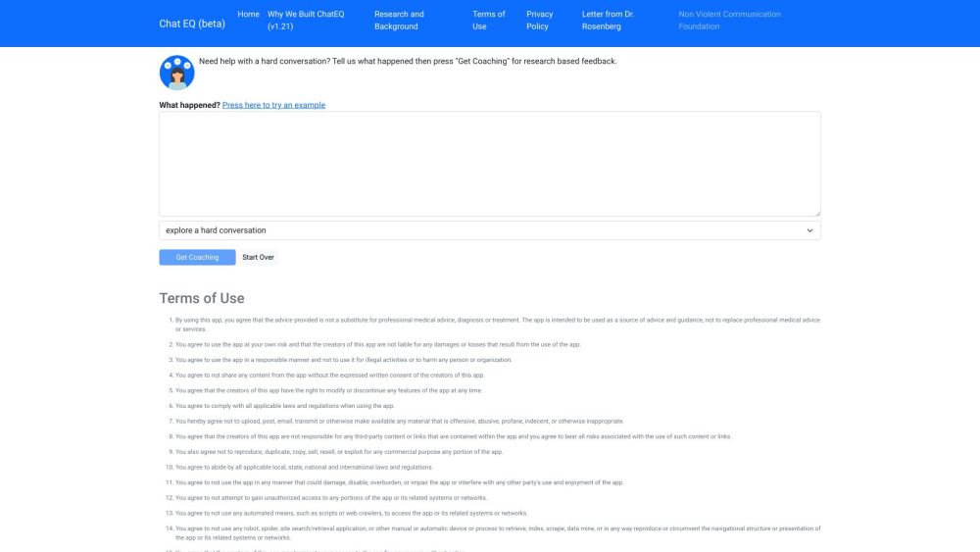
Task: Visit Non Violent Communication Foundation link
Action: pyautogui.click(x=729, y=21)
